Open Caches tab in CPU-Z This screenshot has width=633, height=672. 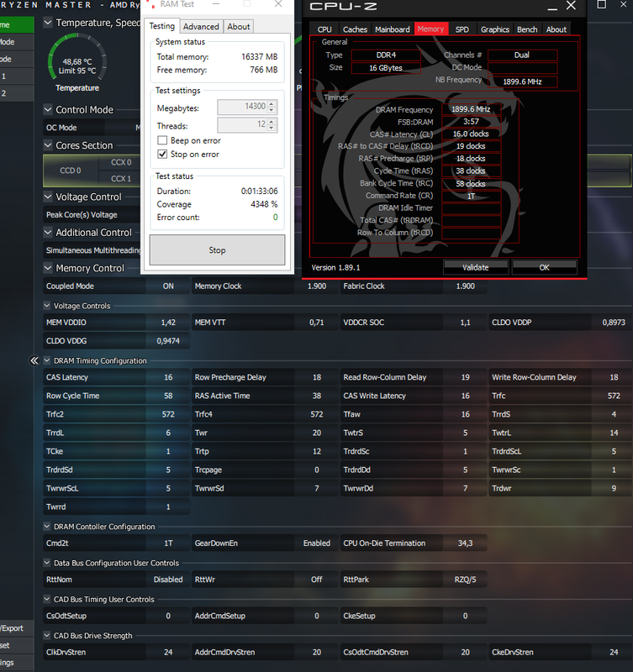pos(355,29)
